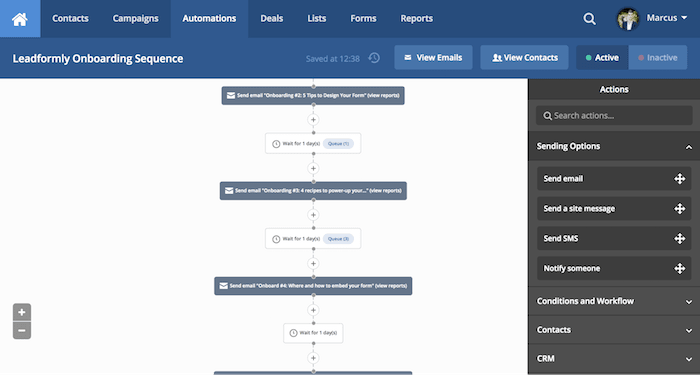This screenshot has width=700, height=375.
Task: Select the Send SMS action
Action: [x=614, y=238]
